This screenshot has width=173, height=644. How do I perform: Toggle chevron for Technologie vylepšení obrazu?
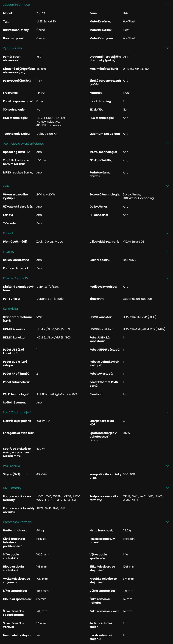coord(167,143)
